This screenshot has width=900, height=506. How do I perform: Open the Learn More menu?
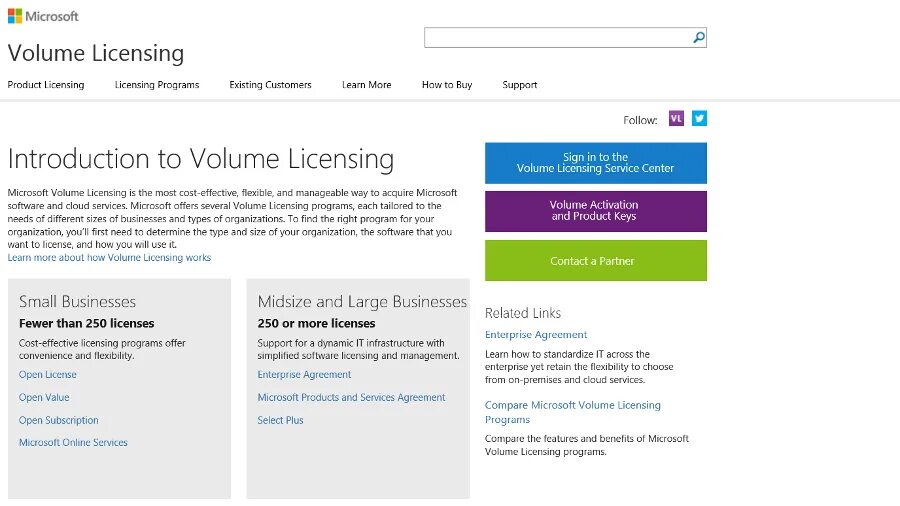(x=366, y=85)
